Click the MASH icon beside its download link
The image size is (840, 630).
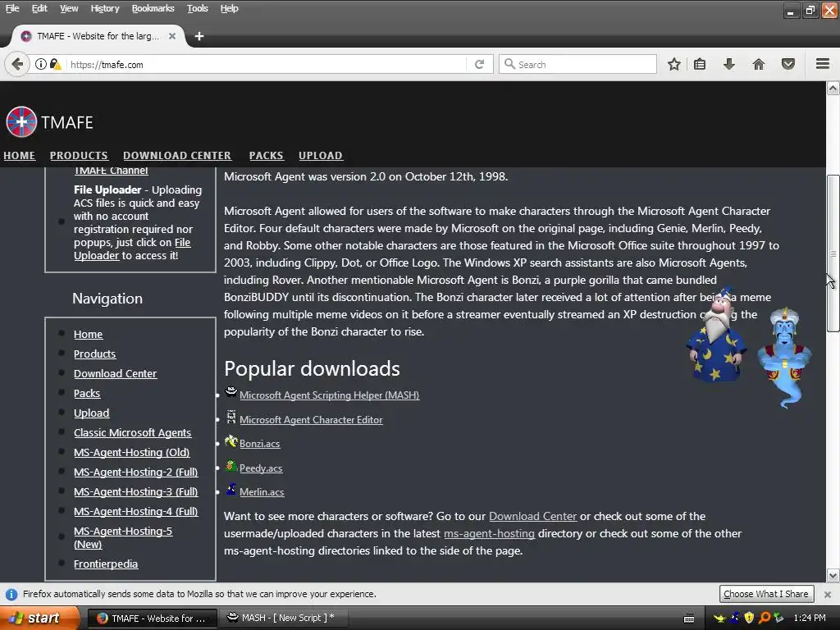(231, 391)
